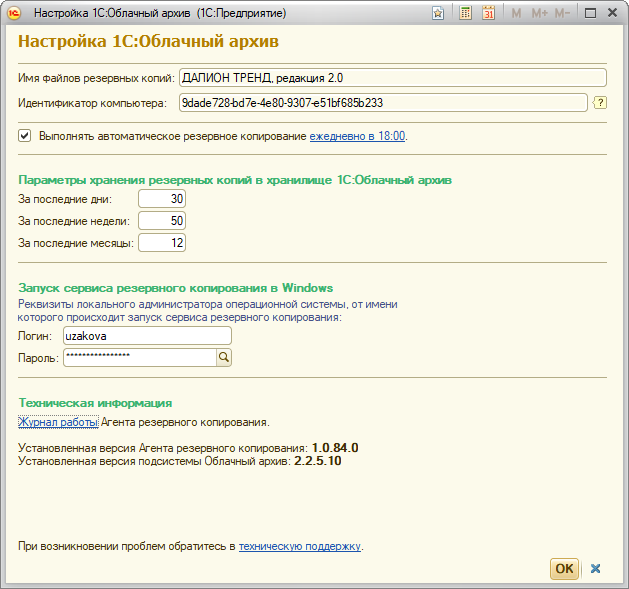Disable automatic backup checkbox

tap(24, 136)
